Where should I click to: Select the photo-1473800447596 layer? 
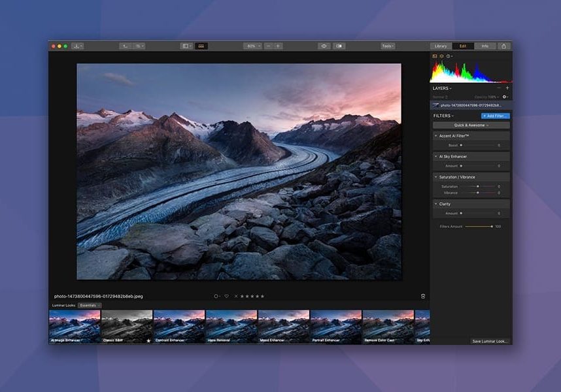471,105
